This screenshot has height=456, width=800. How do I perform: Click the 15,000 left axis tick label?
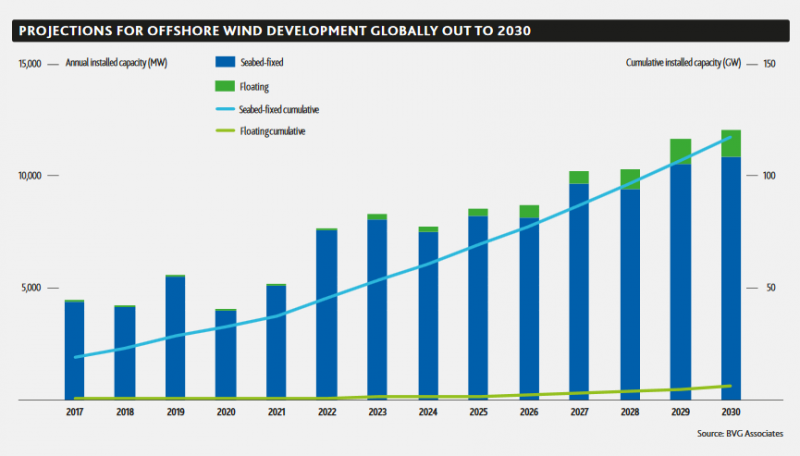click(30, 64)
